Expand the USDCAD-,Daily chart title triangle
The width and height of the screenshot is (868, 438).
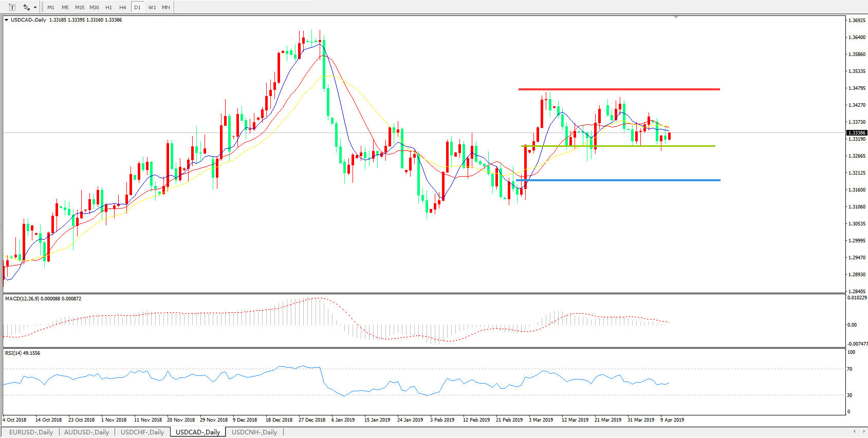[x=7, y=20]
